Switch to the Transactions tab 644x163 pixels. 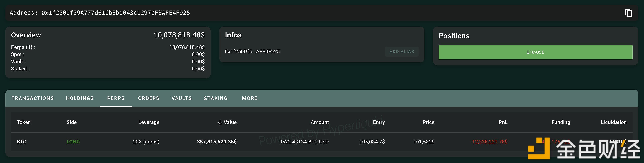pos(33,98)
